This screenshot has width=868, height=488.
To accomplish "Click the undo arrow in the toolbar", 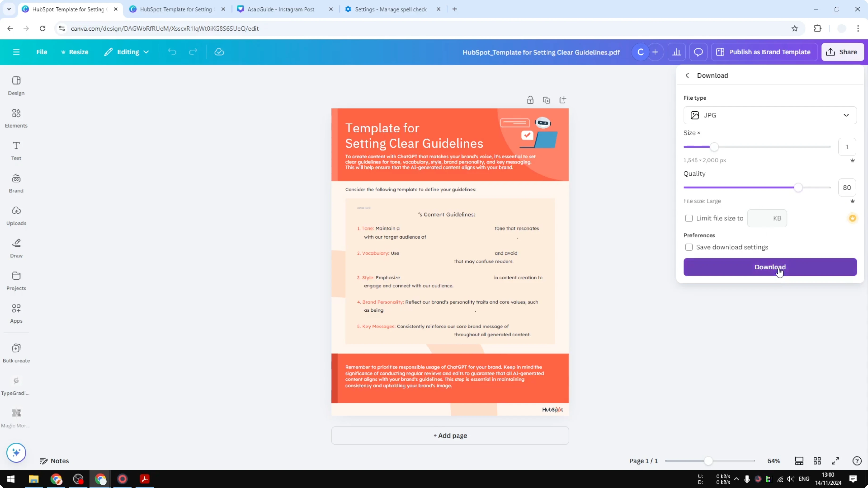I will [x=172, y=52].
